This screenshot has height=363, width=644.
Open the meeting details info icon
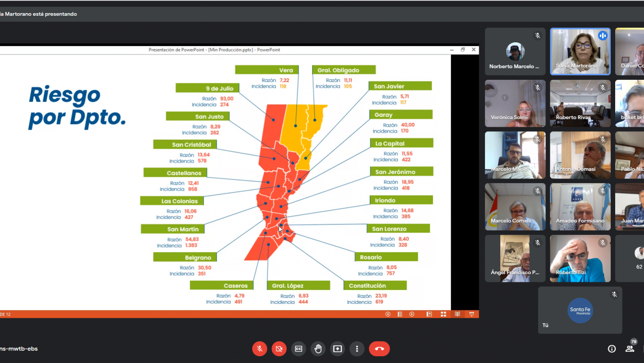[x=612, y=349]
